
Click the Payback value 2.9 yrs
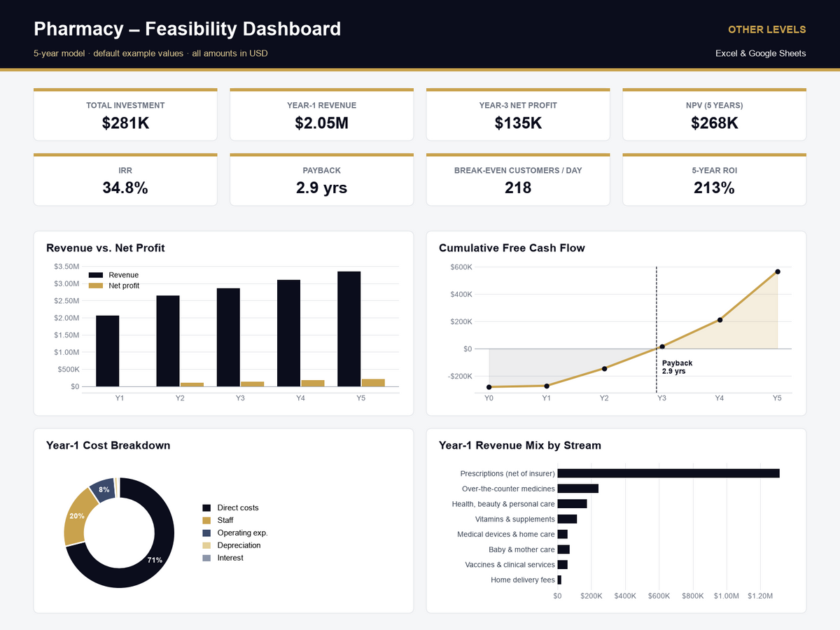click(x=321, y=188)
